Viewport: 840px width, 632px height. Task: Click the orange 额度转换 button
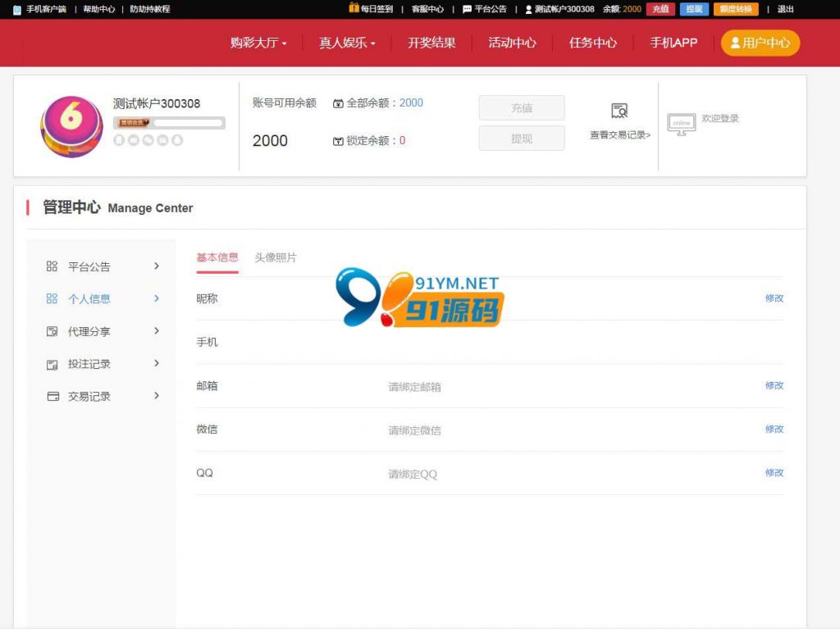point(736,9)
